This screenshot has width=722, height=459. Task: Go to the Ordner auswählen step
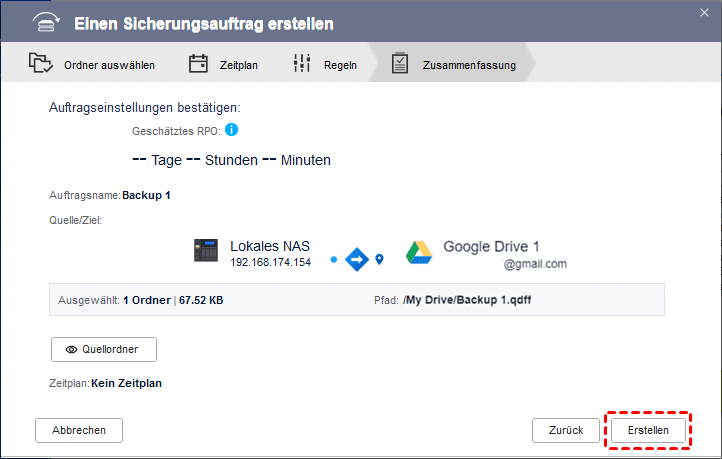point(108,66)
